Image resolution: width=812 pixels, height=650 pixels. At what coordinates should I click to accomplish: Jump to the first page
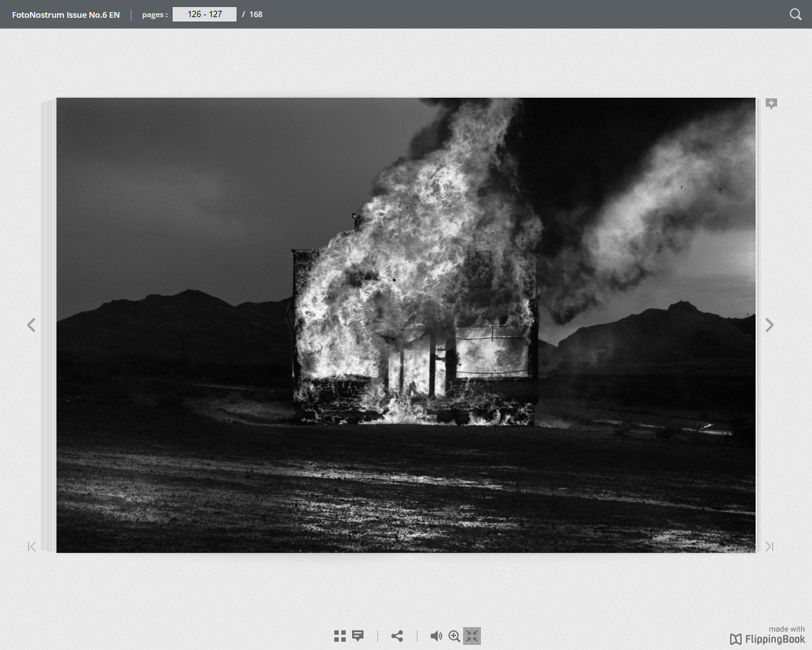(x=32, y=547)
